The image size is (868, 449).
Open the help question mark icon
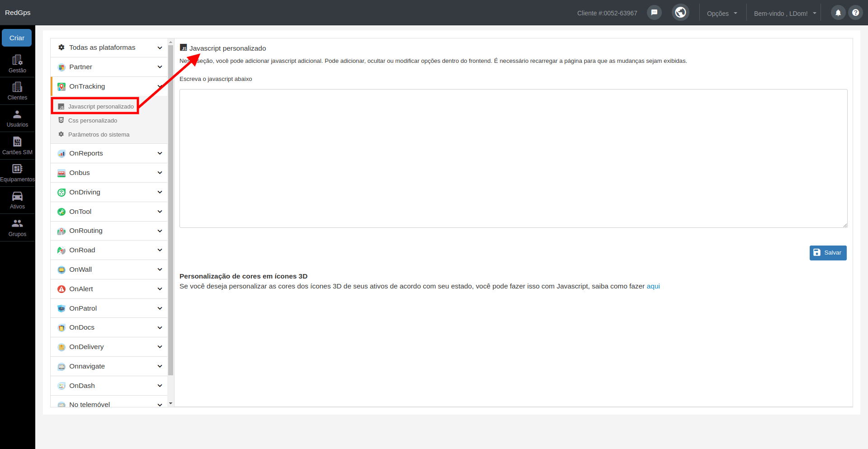click(x=855, y=13)
